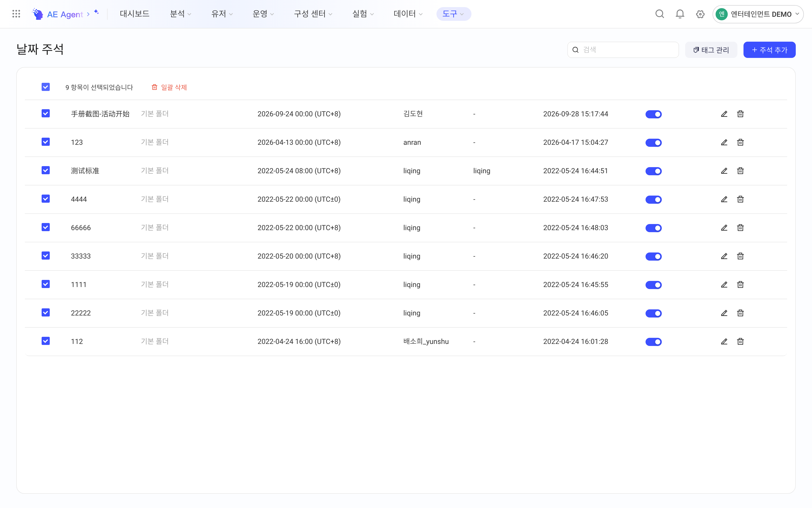Open the global search magnifier icon
This screenshot has width=812, height=508.
(x=660, y=14)
